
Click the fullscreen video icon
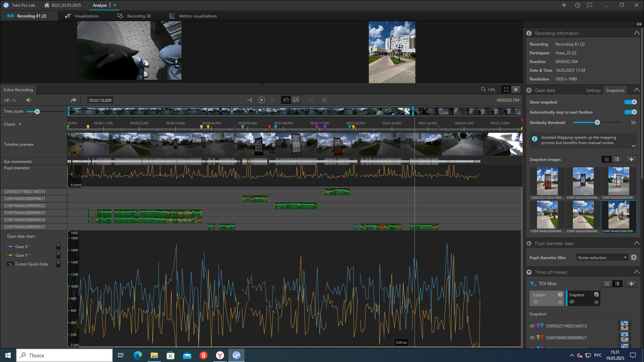506,90
